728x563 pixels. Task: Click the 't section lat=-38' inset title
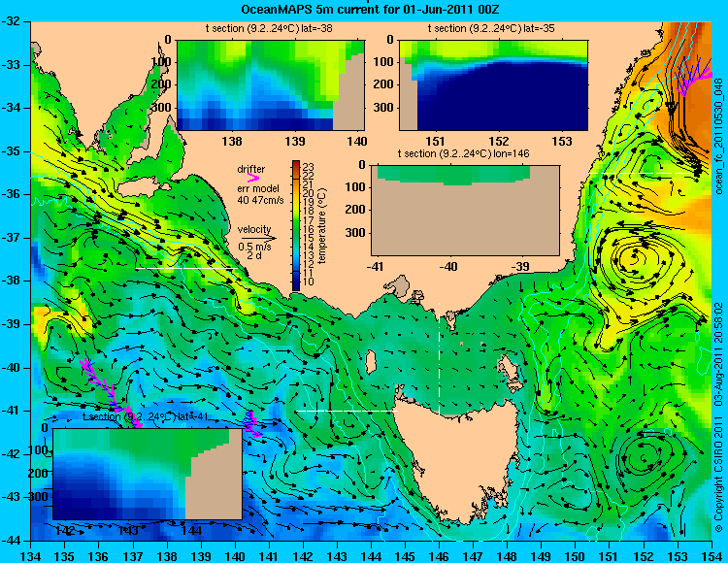[269, 28]
